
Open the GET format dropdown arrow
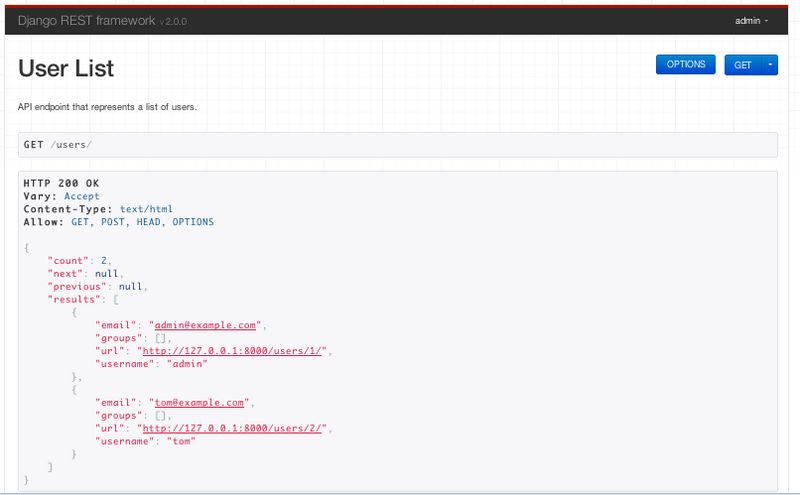pyautogui.click(x=770, y=65)
